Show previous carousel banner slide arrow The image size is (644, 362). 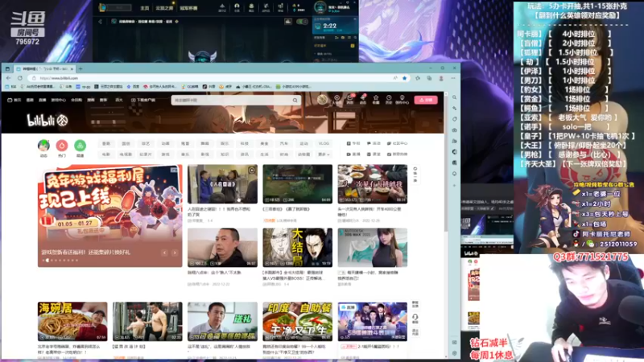165,253
